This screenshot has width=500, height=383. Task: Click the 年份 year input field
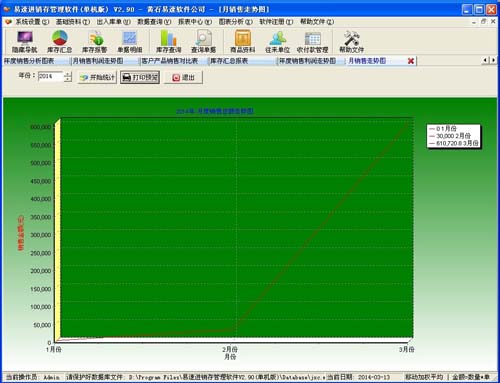(x=51, y=76)
